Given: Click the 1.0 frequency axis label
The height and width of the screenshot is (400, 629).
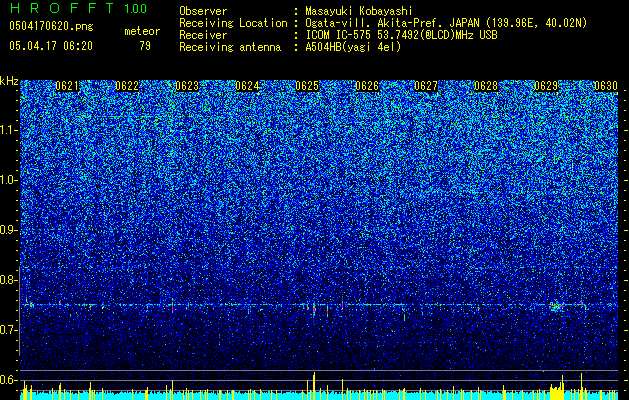Looking at the screenshot, I should pos(8,180).
